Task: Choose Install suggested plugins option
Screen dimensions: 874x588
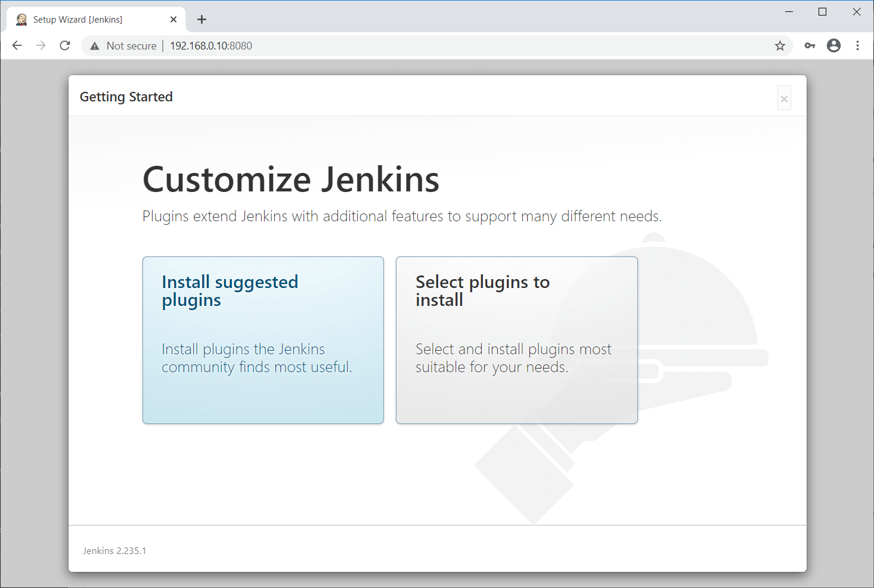Action: [263, 340]
